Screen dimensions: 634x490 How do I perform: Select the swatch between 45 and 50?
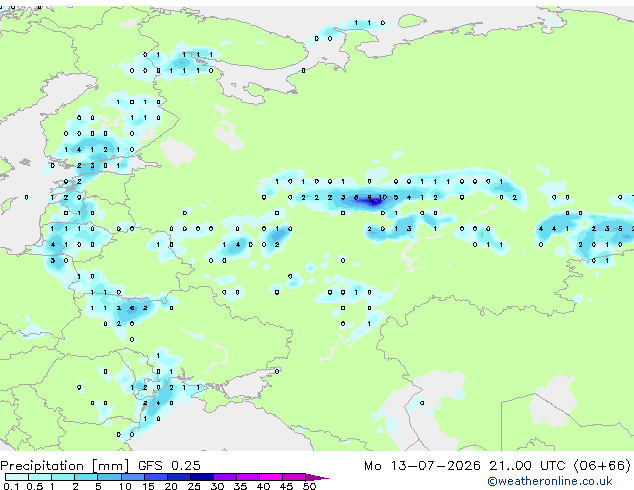(294, 477)
